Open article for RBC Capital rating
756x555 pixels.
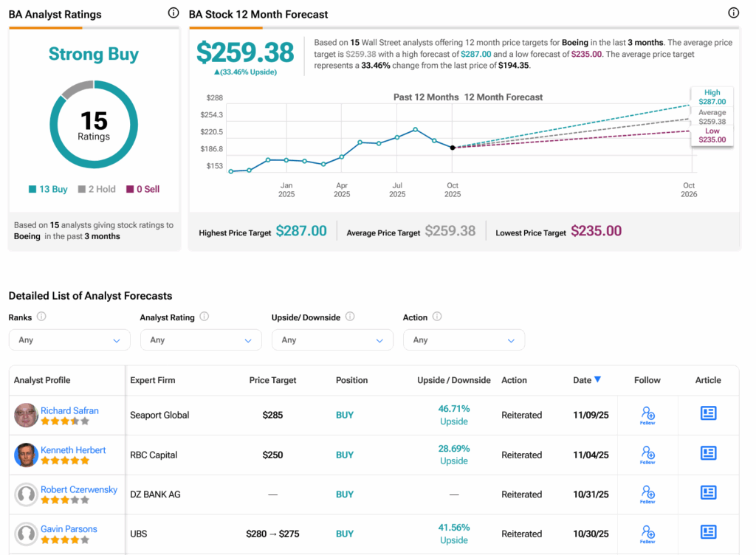[708, 453]
